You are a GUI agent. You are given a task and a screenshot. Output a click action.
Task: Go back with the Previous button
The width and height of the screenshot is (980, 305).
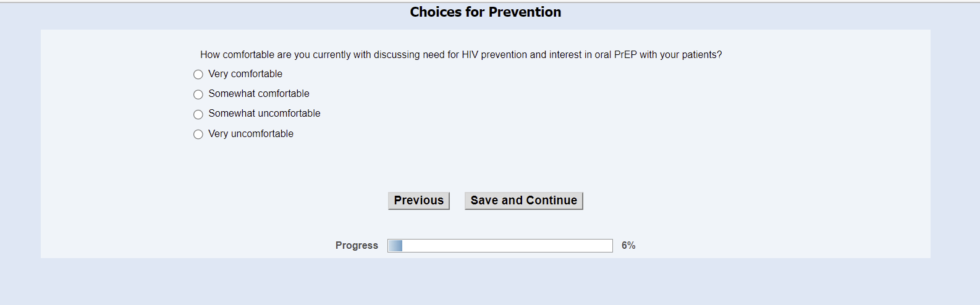coord(418,201)
